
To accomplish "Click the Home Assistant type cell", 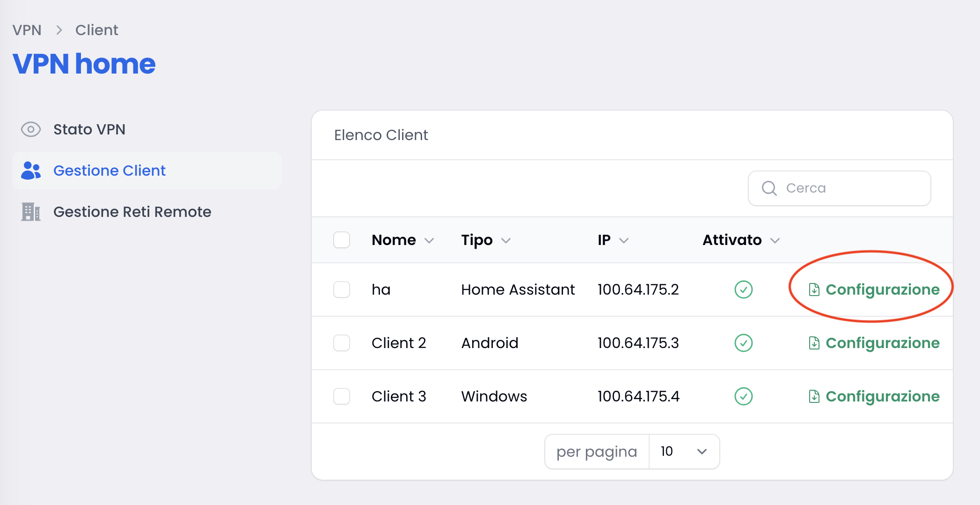I will 518,290.
